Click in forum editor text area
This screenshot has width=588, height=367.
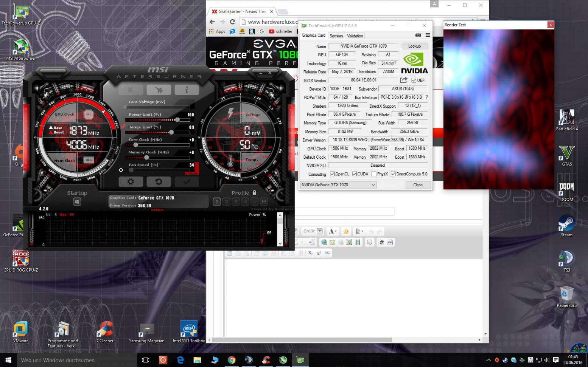tap(354, 298)
